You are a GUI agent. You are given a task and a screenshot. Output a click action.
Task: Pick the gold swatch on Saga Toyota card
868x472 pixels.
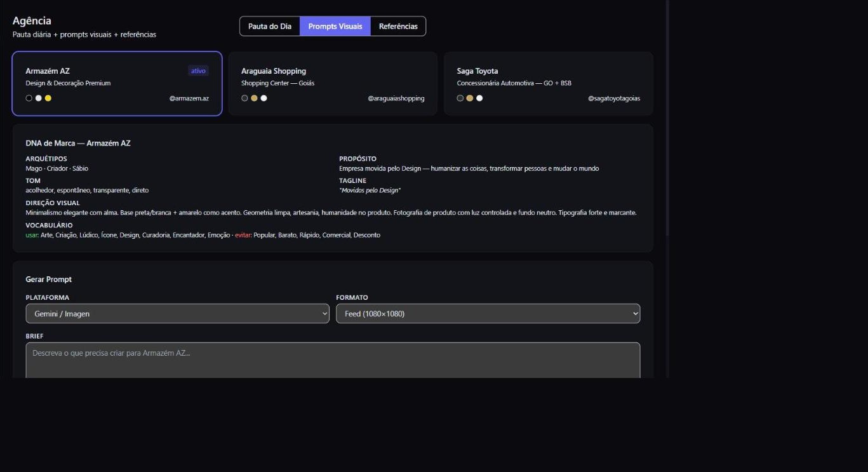470,98
